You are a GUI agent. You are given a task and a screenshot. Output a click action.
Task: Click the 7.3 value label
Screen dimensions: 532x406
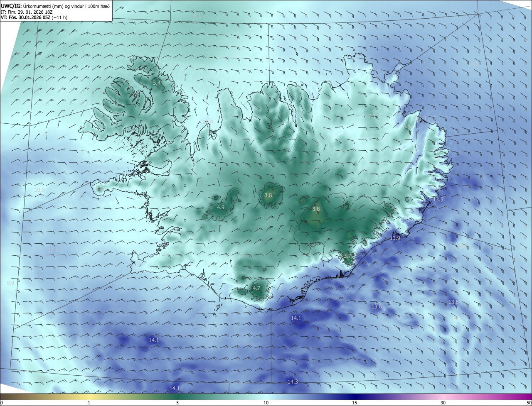tap(372, 116)
